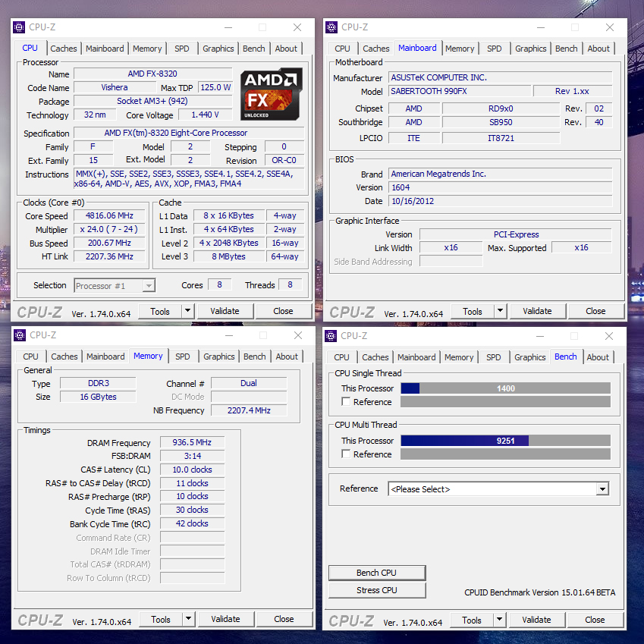Click the Close button in the Memory window

pos(284,619)
